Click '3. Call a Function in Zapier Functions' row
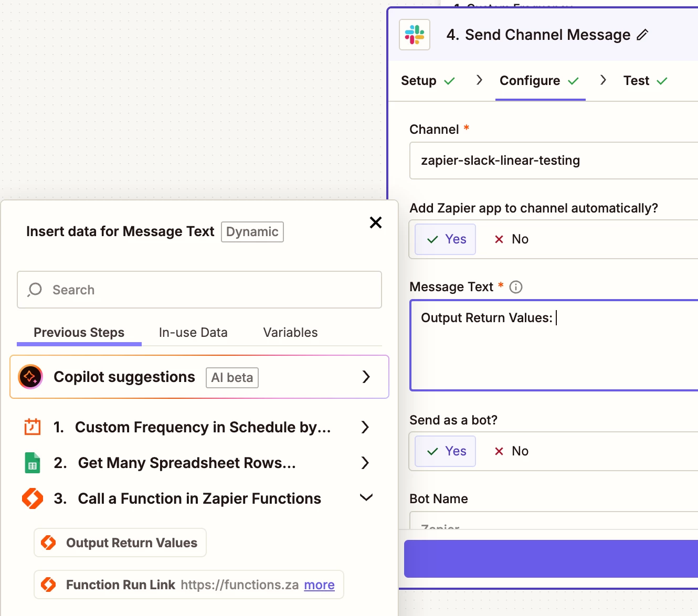The image size is (698, 616). [199, 498]
